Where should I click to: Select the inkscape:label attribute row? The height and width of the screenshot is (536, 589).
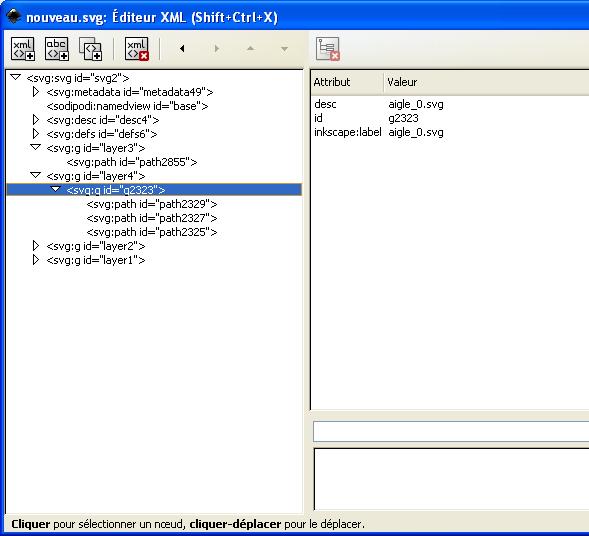(450, 132)
